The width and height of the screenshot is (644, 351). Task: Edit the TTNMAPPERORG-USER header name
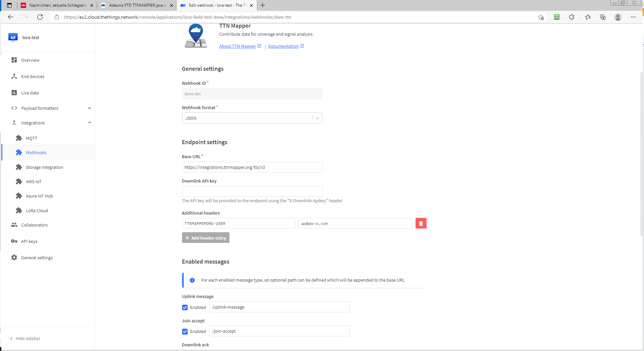(x=238, y=223)
